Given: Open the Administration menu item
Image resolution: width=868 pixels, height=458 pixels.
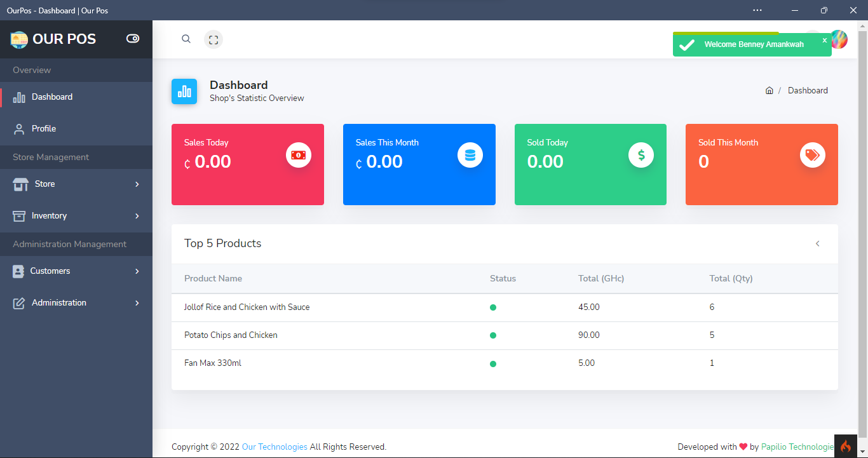Looking at the screenshot, I should coord(59,303).
